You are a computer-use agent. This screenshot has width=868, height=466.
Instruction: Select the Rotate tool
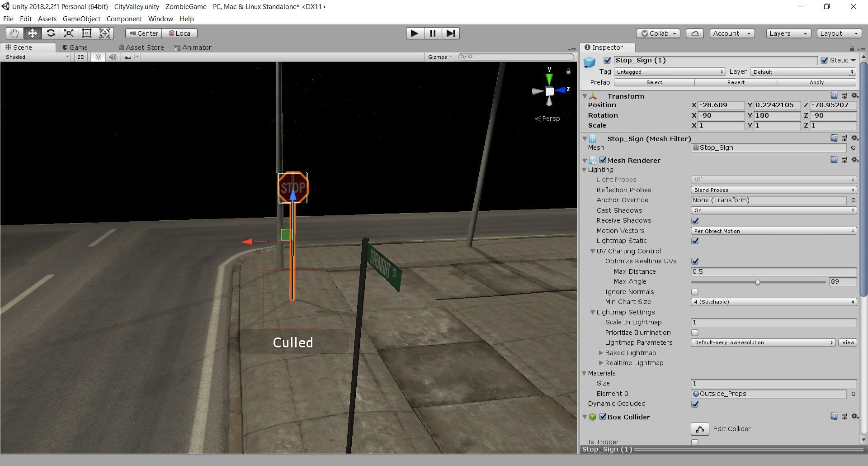click(51, 33)
